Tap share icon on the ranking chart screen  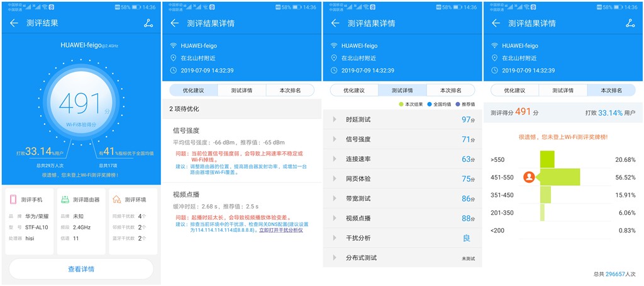click(x=630, y=23)
